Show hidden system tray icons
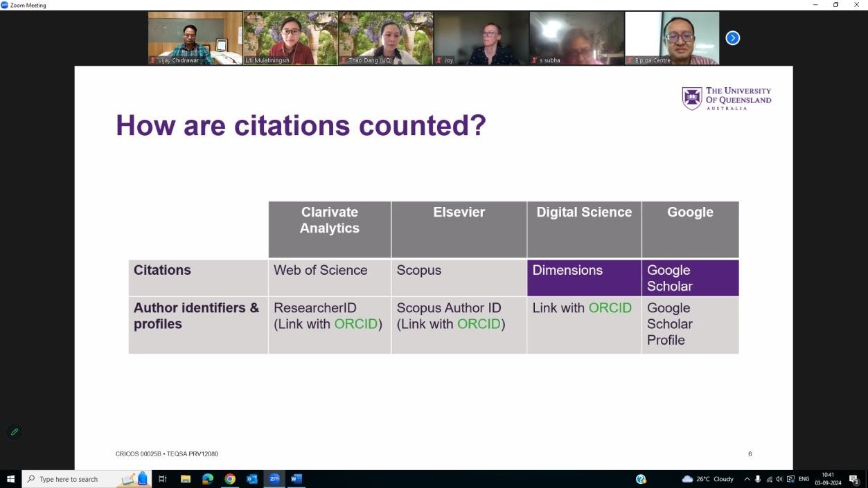Viewport: 868px width, 488px height. click(747, 479)
